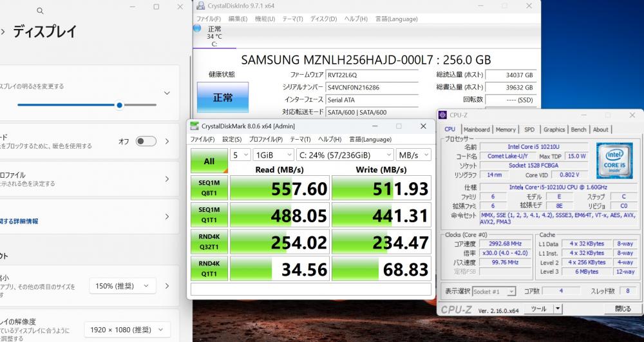The height and width of the screenshot is (342, 644).
Task: Open the color profile settings chevron
Action: (x=167, y=179)
